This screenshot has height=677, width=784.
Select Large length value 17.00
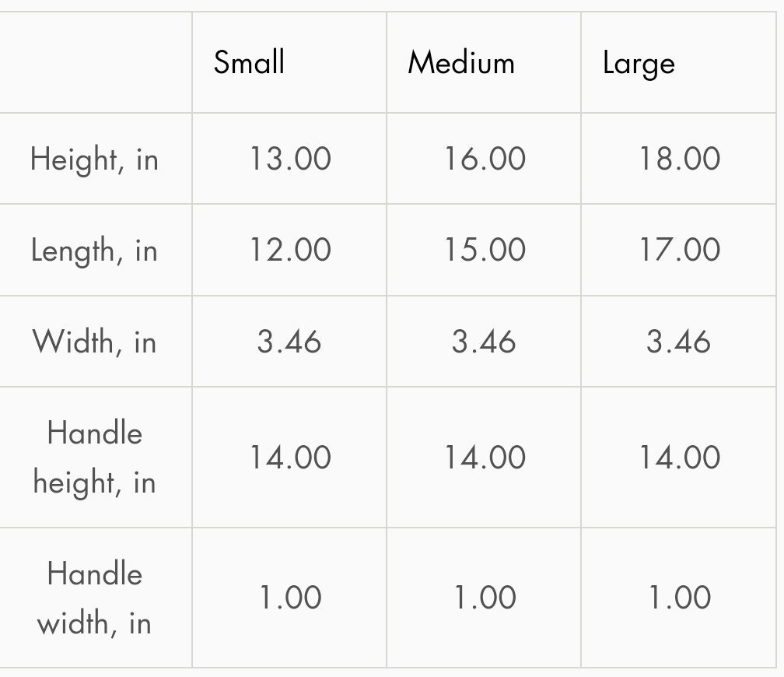click(680, 250)
